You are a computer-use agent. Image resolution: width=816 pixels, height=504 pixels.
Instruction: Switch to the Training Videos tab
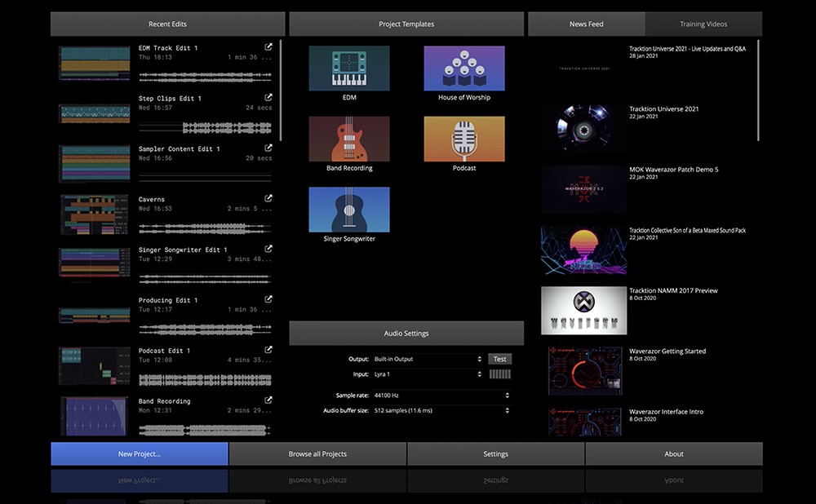[x=703, y=24]
